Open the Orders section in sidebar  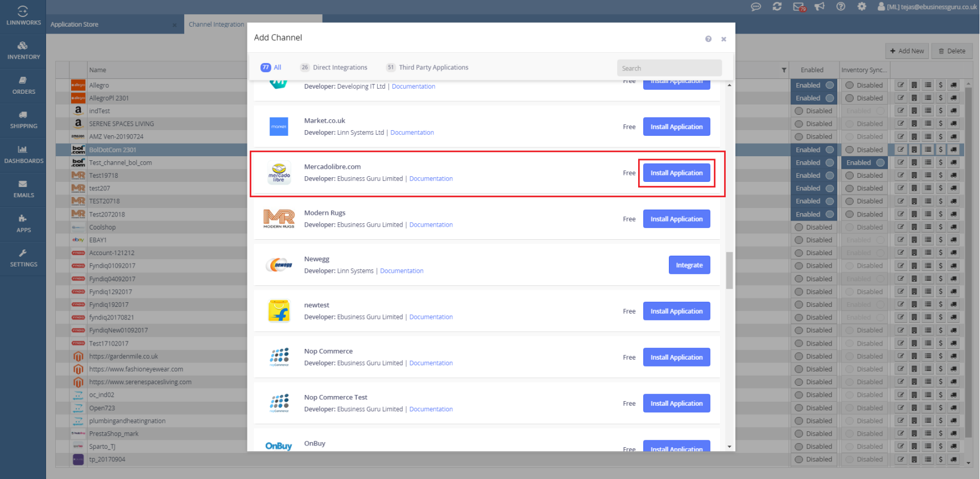[23, 85]
